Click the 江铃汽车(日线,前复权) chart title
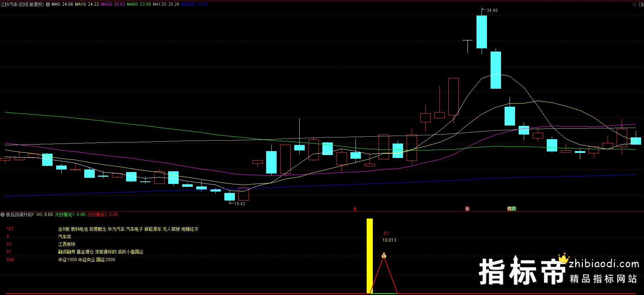Image resolution: width=644 pixels, height=295 pixels. (22, 4)
